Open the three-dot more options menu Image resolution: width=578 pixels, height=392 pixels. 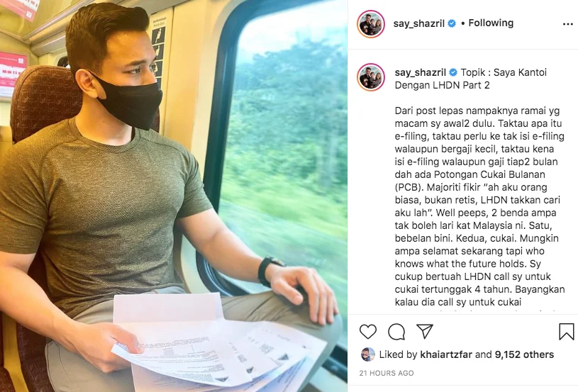(x=568, y=24)
